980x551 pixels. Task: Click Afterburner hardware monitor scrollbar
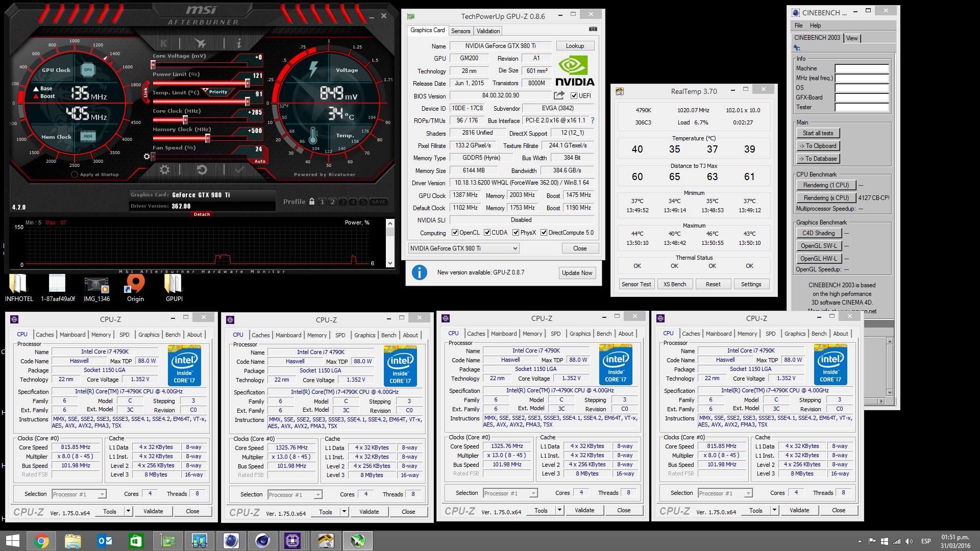coord(390,243)
